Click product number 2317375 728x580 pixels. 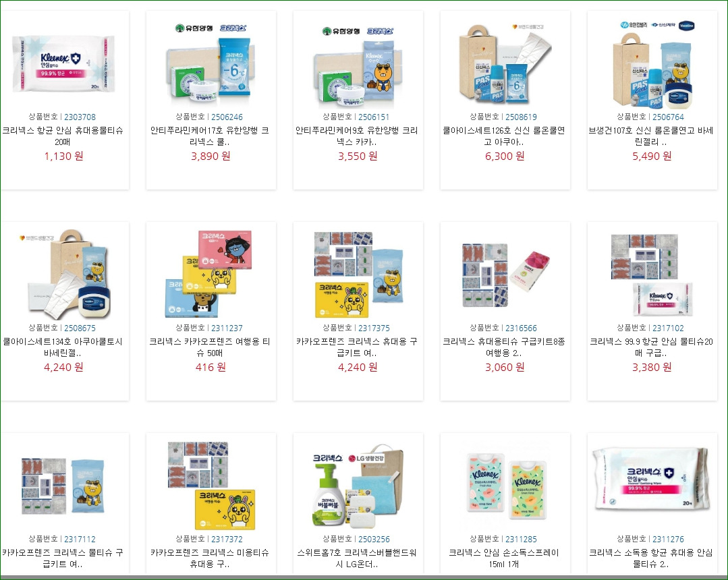pos(374,328)
